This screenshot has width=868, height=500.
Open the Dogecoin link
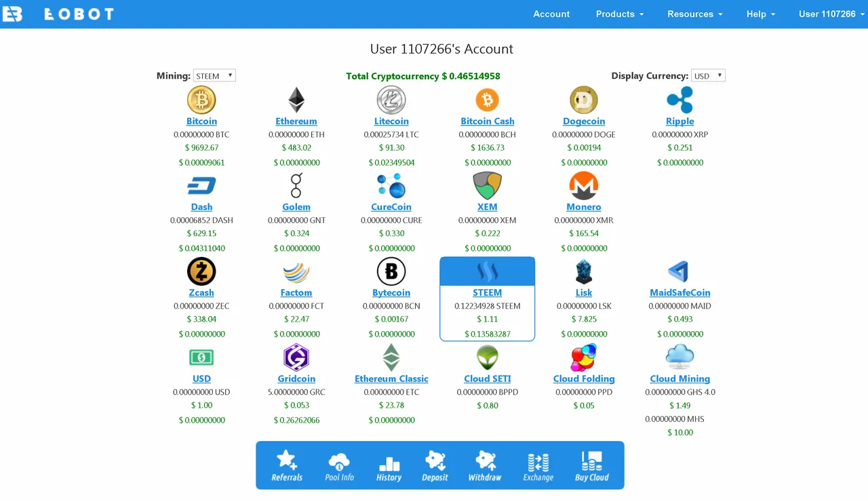click(584, 121)
